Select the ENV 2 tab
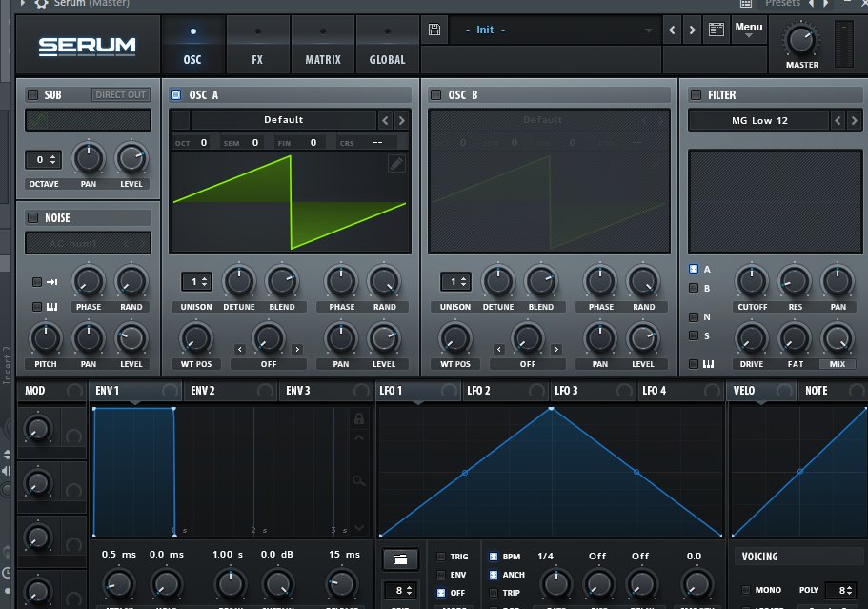This screenshot has height=609, width=868. pyautogui.click(x=231, y=391)
